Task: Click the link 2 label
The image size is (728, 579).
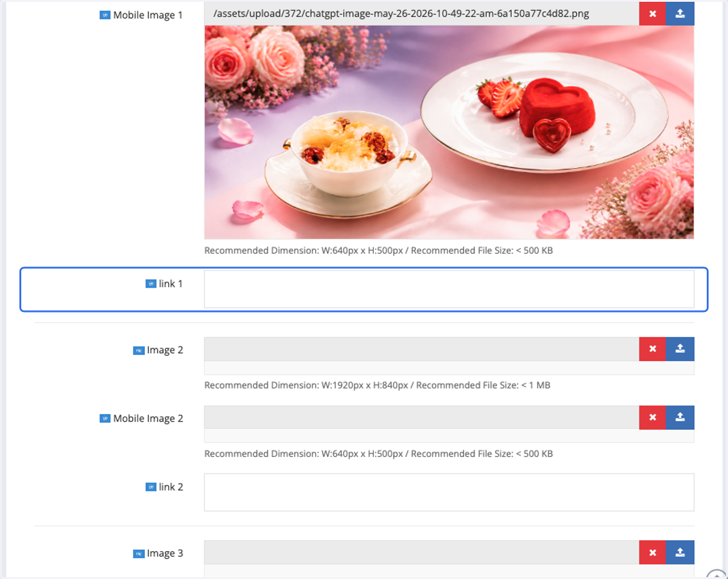Action: (170, 487)
